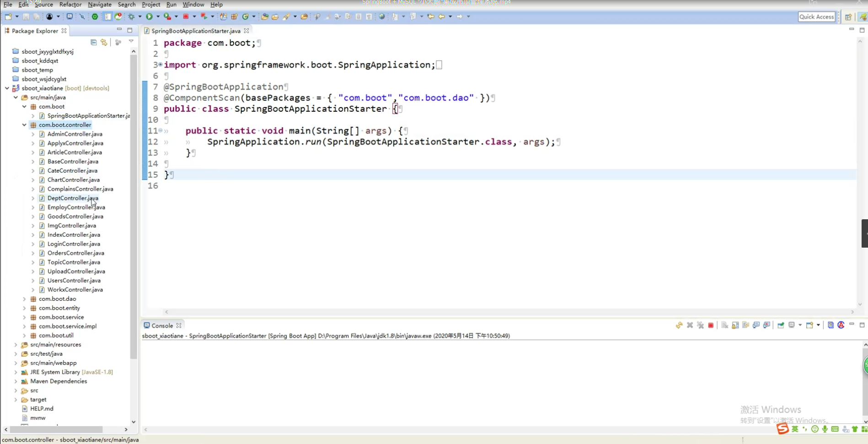Toggle Show Console on Standard Out change

point(756,325)
